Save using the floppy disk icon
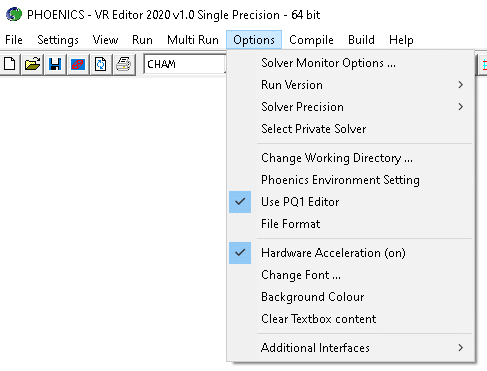This screenshot has width=487, height=371. click(55, 64)
